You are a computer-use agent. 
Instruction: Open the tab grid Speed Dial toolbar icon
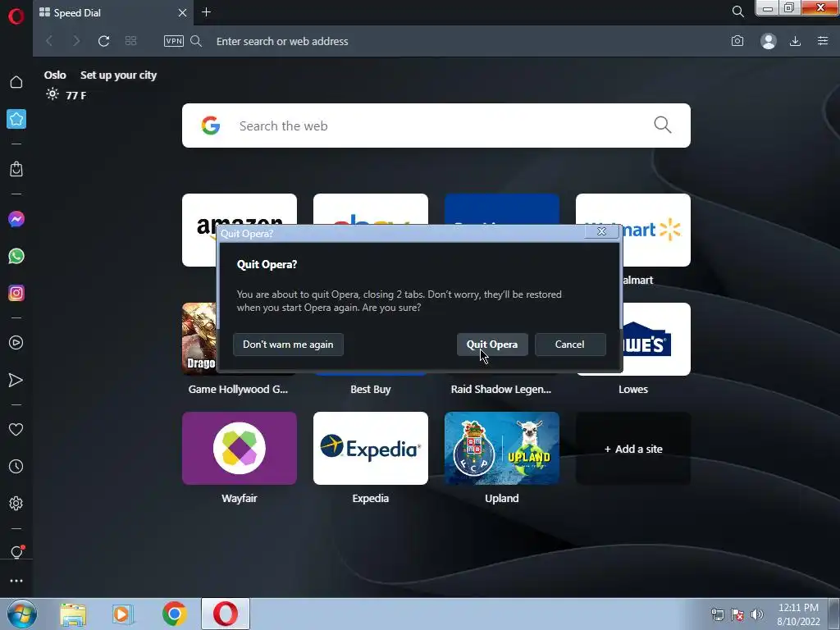130,41
